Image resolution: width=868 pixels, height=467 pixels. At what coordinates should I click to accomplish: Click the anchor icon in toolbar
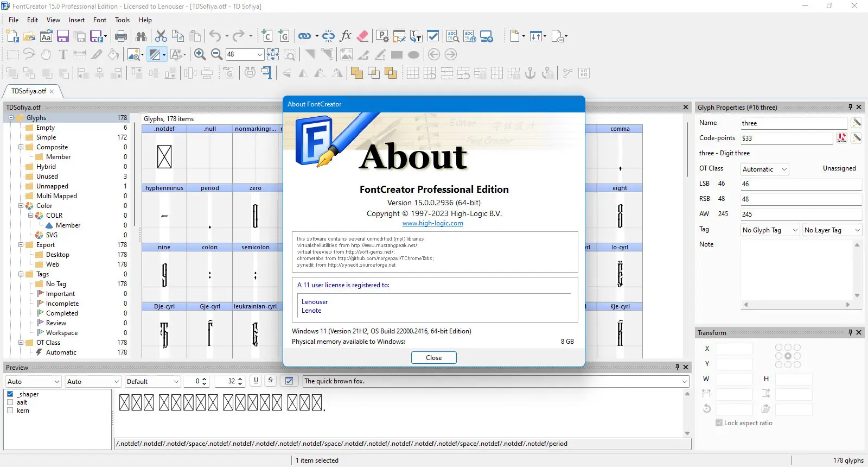tap(531, 73)
